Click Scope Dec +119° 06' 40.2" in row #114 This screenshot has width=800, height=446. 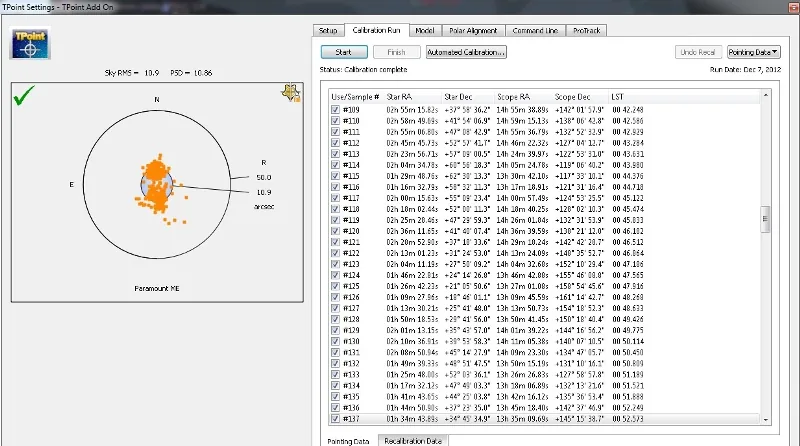click(579, 165)
